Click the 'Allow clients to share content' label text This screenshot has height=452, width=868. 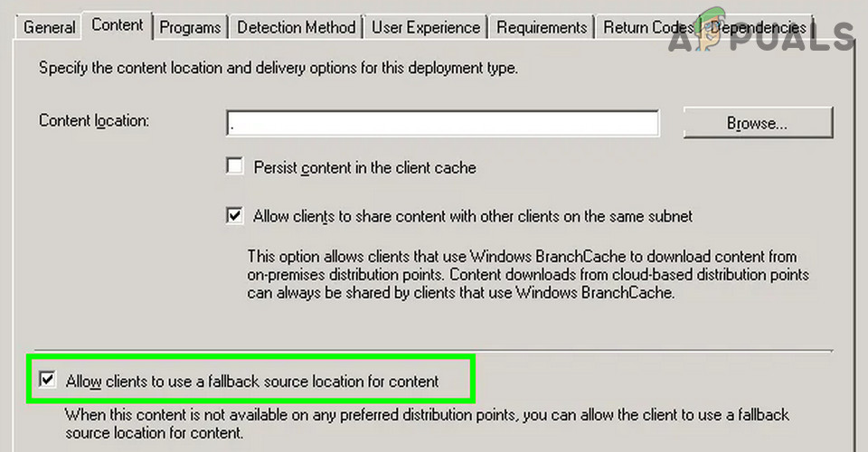click(x=473, y=216)
